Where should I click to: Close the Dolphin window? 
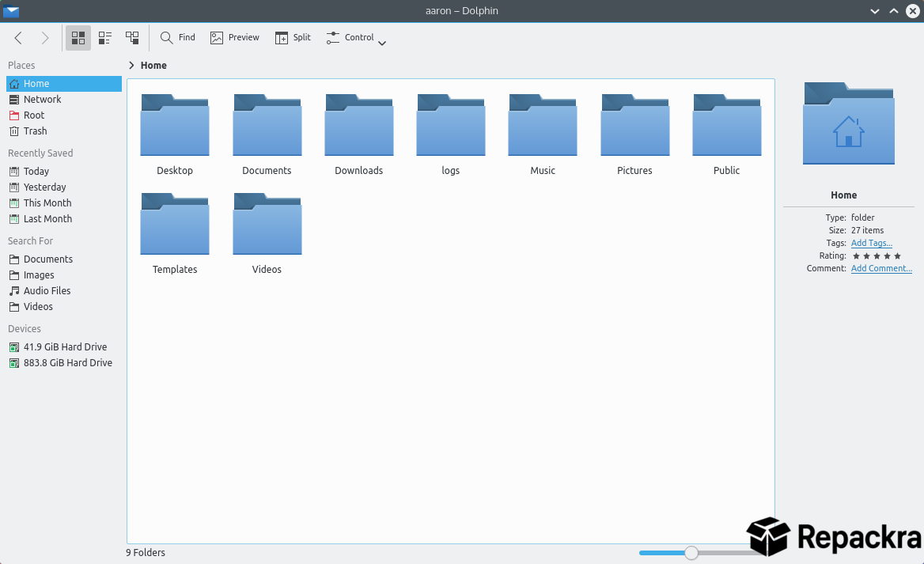913,11
